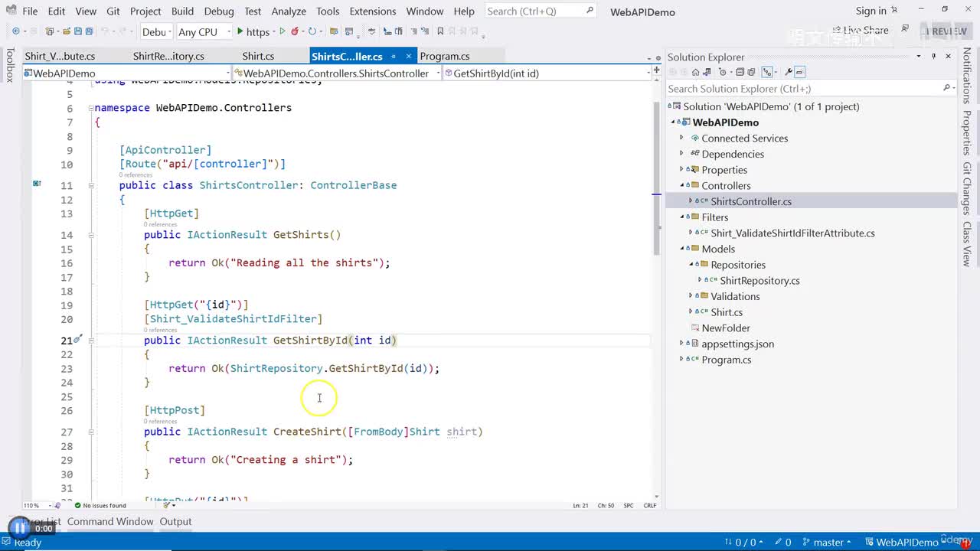Click the Save file toolbar icon
The image size is (980, 551).
coord(77,31)
